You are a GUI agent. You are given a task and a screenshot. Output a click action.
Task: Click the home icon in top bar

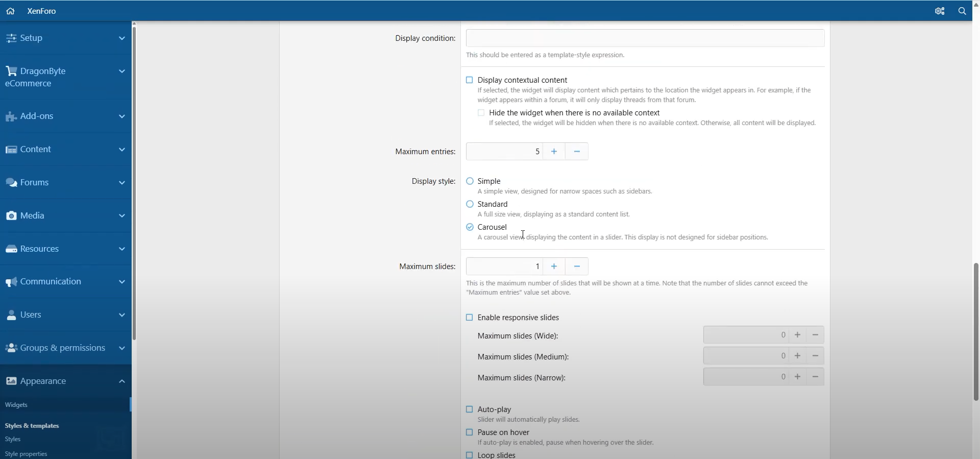point(10,11)
